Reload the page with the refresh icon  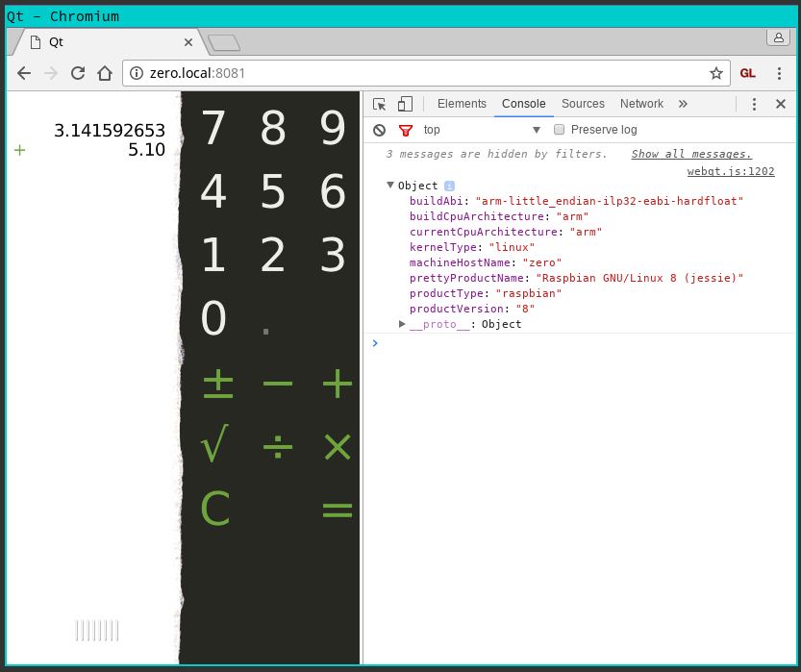78,73
